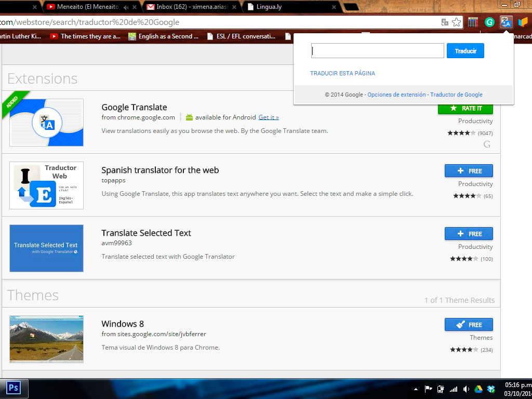The width and height of the screenshot is (532, 399).
Task: Open Google Drive tray icon
Action: [x=478, y=389]
